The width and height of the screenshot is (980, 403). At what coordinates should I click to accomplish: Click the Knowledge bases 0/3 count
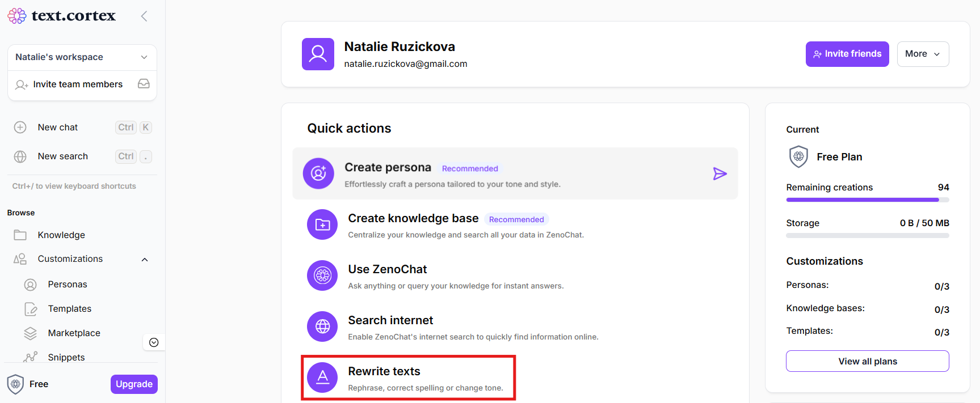click(942, 310)
